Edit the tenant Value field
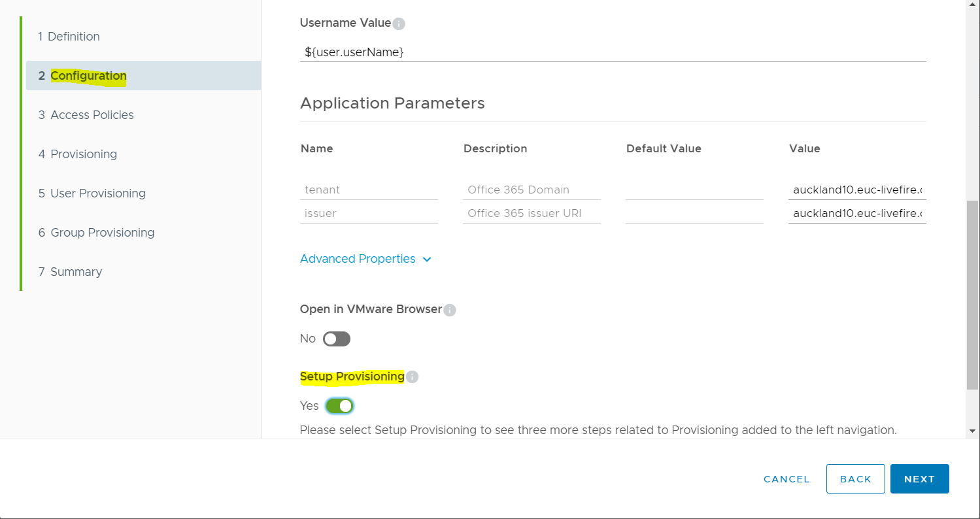 [856, 190]
